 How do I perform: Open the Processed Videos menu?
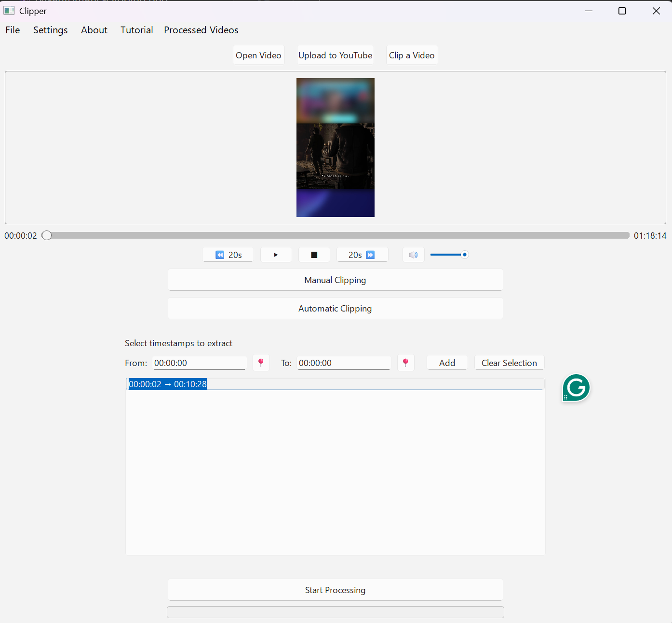coord(201,30)
